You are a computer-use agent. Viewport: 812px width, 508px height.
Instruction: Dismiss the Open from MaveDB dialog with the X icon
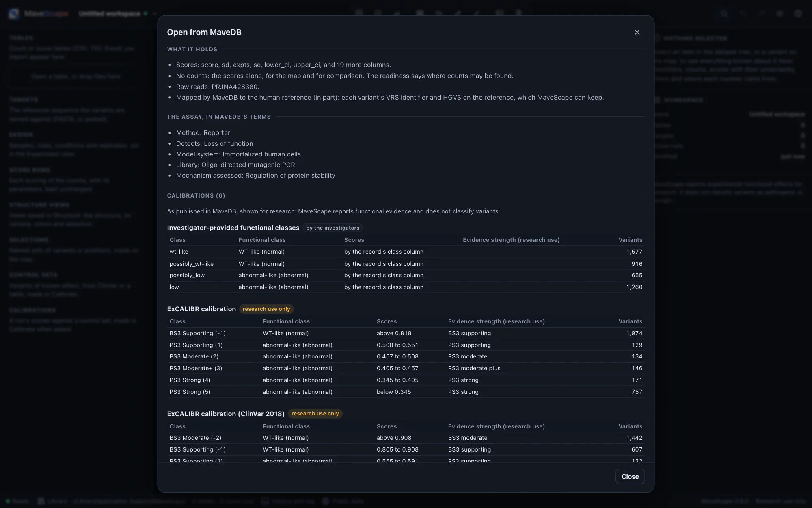tap(637, 32)
